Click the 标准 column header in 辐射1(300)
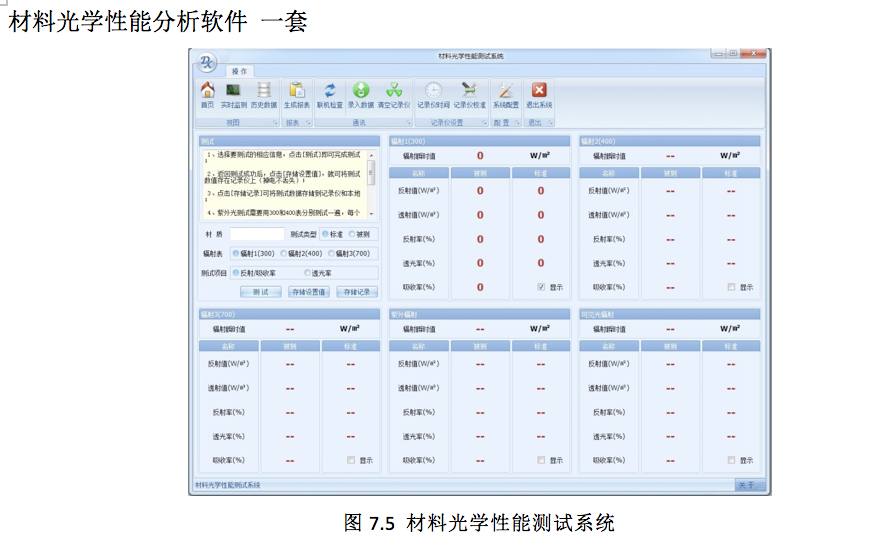 tap(541, 173)
